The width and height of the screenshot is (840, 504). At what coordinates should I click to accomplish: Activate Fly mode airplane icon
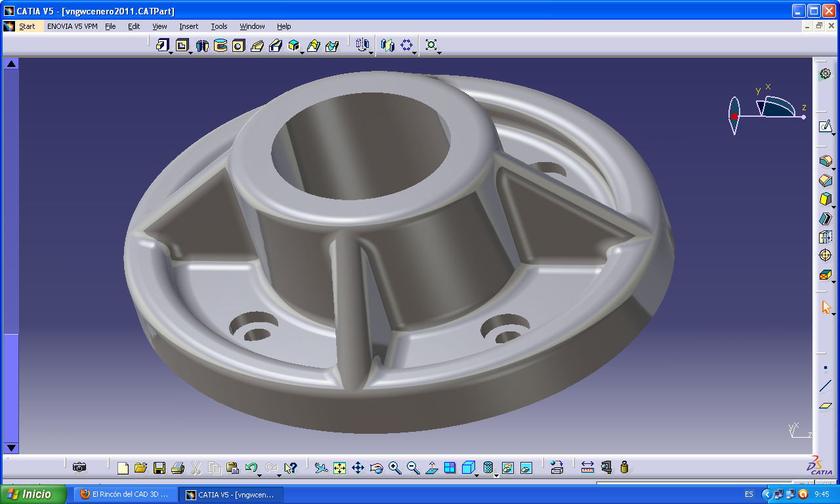[321, 468]
